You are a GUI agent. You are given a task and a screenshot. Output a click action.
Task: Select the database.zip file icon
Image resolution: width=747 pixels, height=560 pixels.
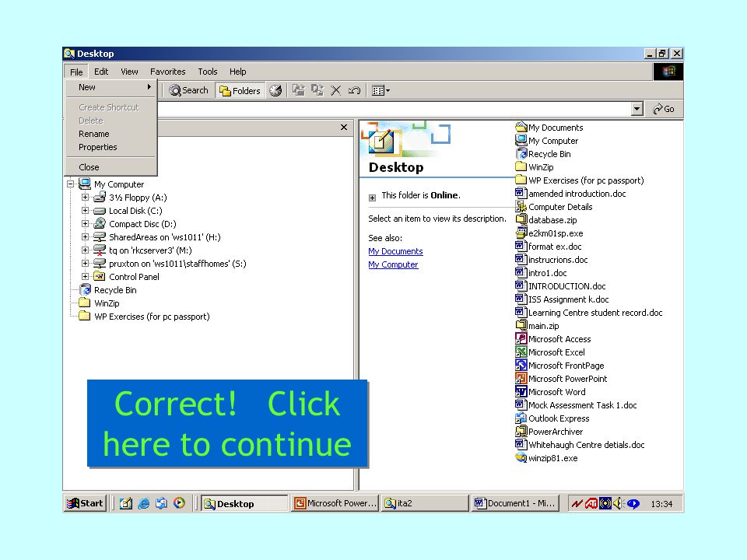(x=521, y=219)
